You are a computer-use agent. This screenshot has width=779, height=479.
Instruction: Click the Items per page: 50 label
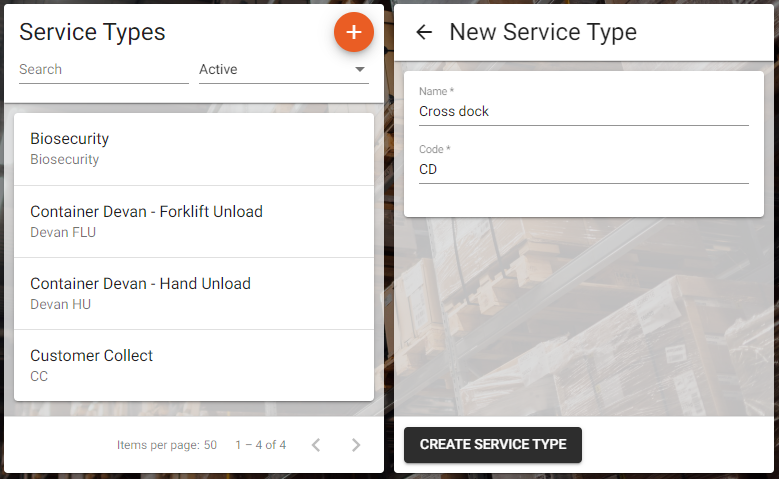pyautogui.click(x=167, y=445)
